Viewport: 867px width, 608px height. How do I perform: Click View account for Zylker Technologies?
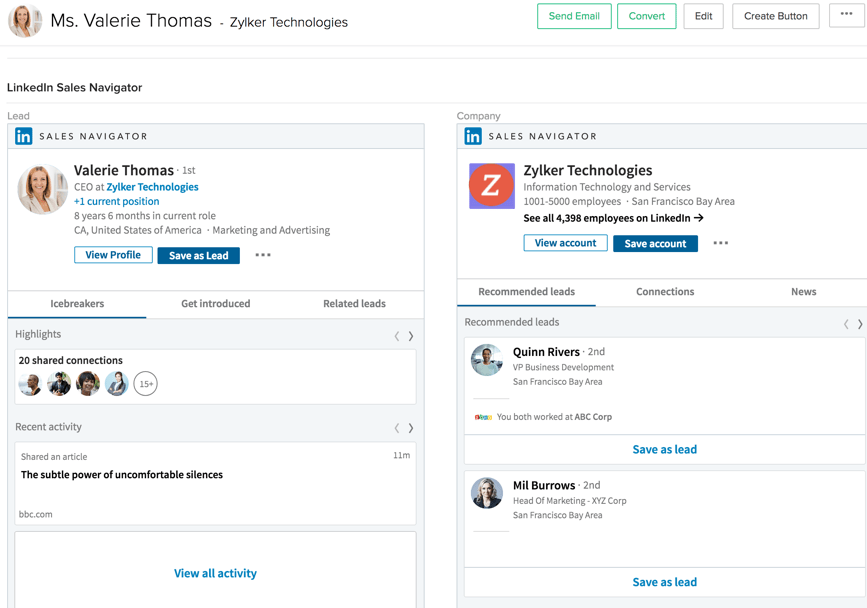566,243
